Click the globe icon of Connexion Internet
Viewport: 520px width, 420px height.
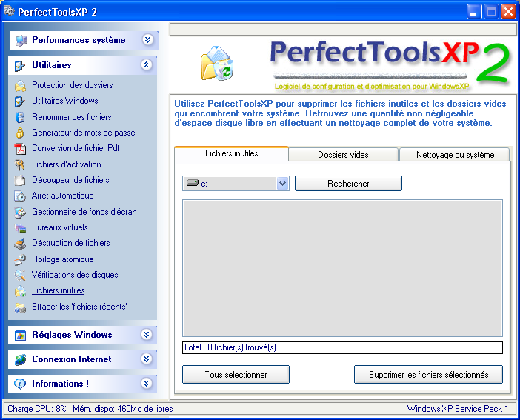(x=20, y=359)
